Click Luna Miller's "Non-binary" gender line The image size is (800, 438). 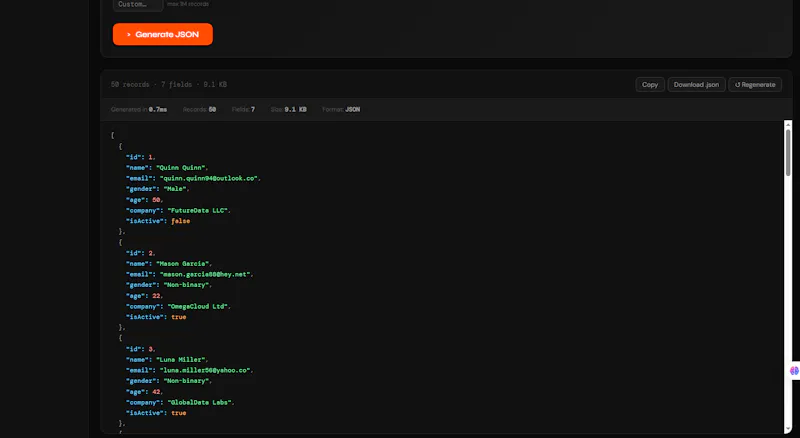[169, 381]
